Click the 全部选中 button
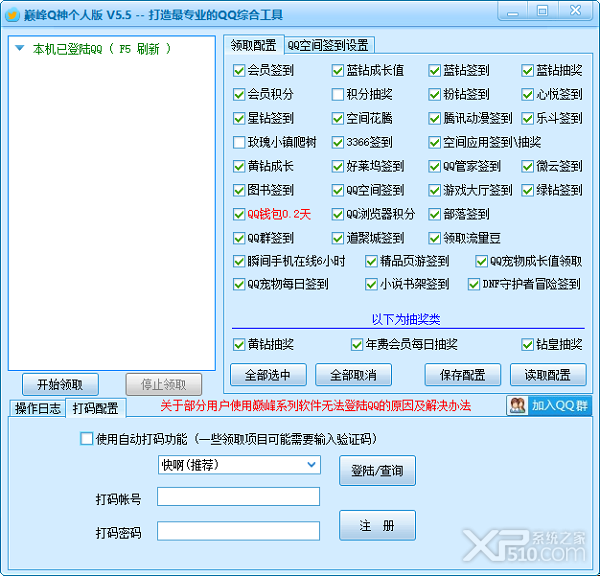The width and height of the screenshot is (600, 576). [268, 375]
